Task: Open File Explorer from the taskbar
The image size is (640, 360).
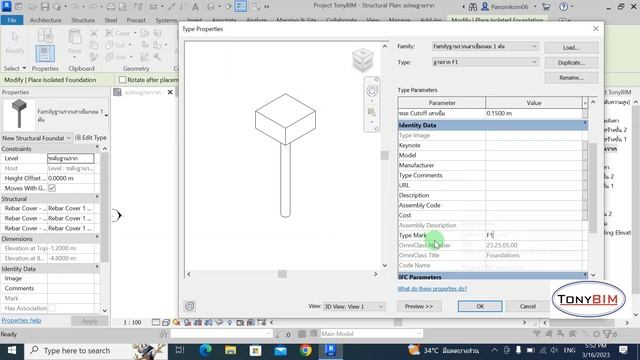Action: [x=230, y=350]
